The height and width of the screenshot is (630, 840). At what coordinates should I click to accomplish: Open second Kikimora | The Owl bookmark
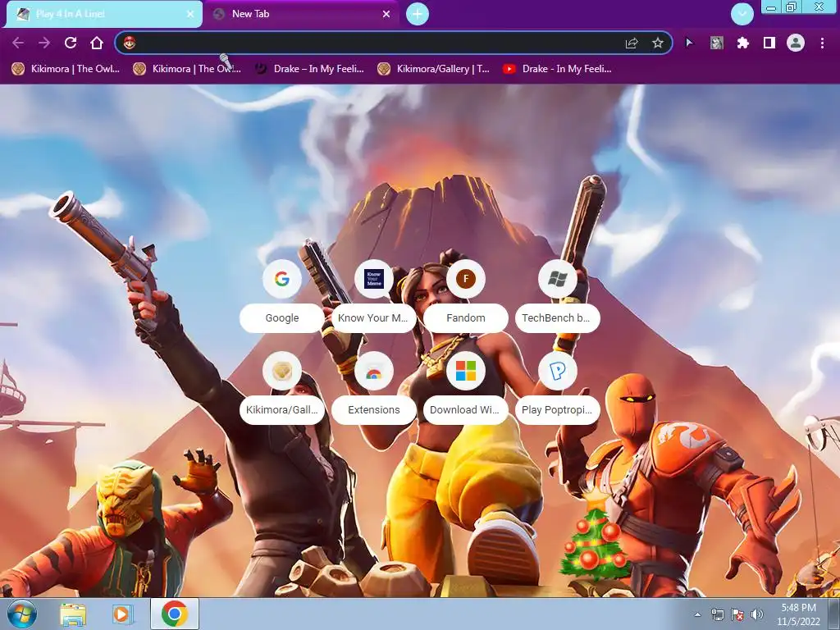(187, 69)
